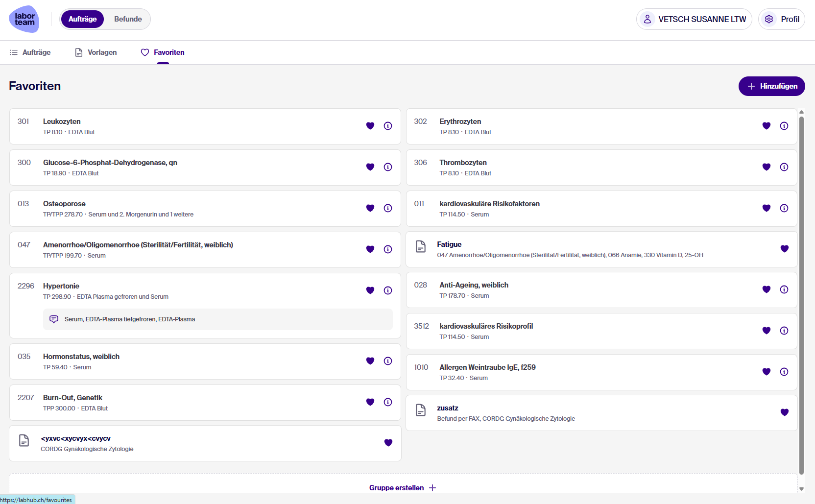
Task: Show info icon for Thrombozyten
Action: pos(784,167)
